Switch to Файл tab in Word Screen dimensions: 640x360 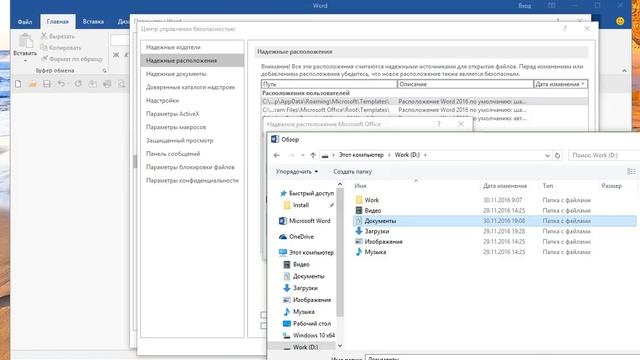[x=25, y=22]
